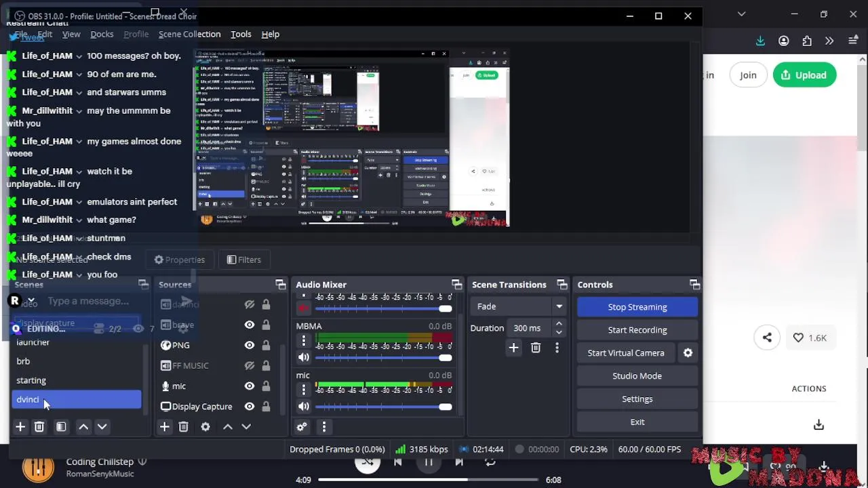Unlock the FF MUSIC source
This screenshot has height=488, width=868.
pos(266,365)
